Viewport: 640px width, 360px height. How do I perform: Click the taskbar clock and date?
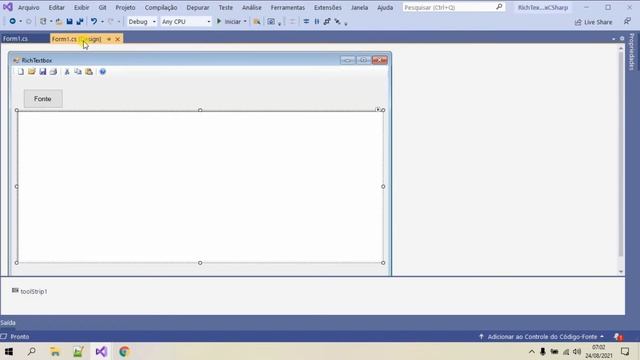[599, 351]
